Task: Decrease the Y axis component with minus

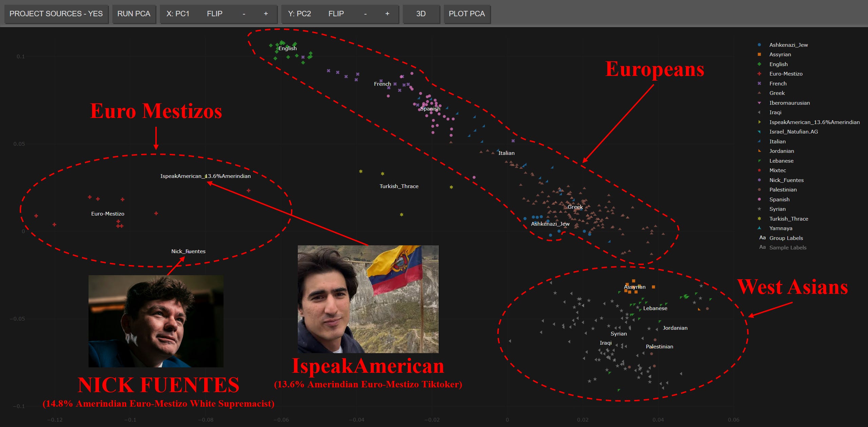Action: click(x=365, y=14)
